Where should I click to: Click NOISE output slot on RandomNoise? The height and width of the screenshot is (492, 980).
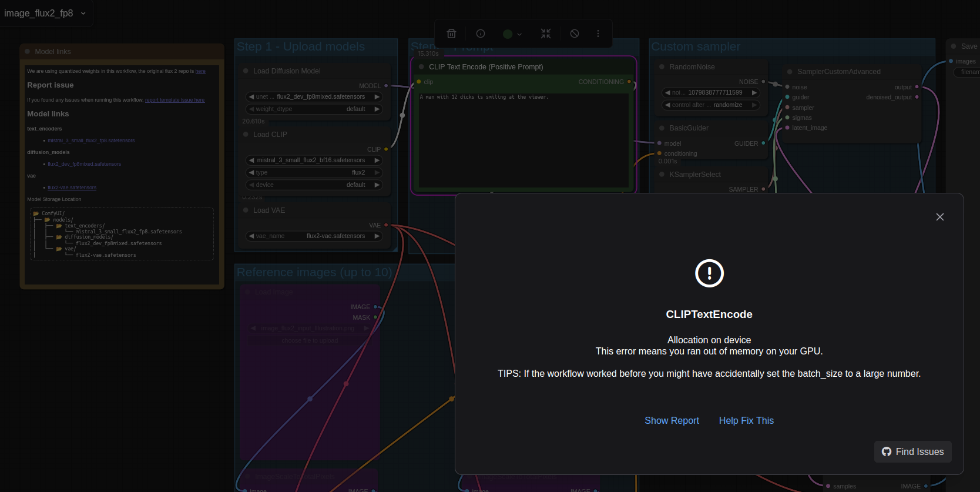coord(763,82)
